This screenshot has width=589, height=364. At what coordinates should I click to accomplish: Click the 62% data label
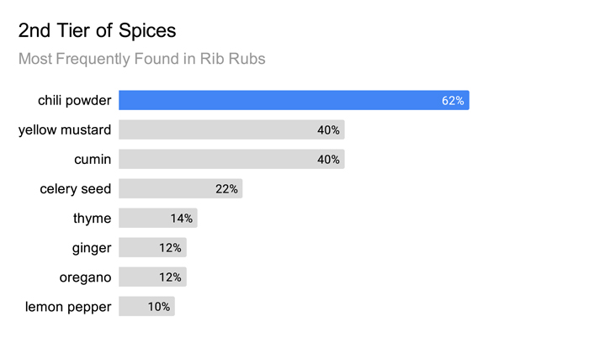[x=453, y=101]
